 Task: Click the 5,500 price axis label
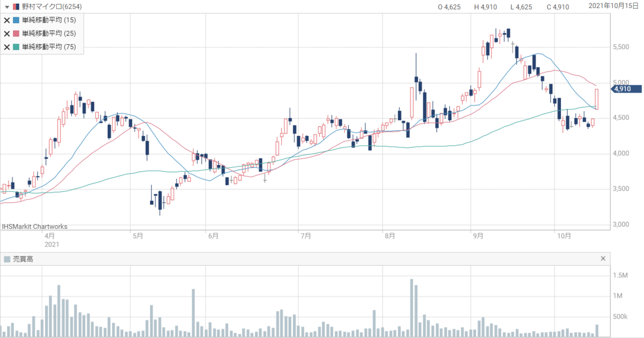pos(620,47)
